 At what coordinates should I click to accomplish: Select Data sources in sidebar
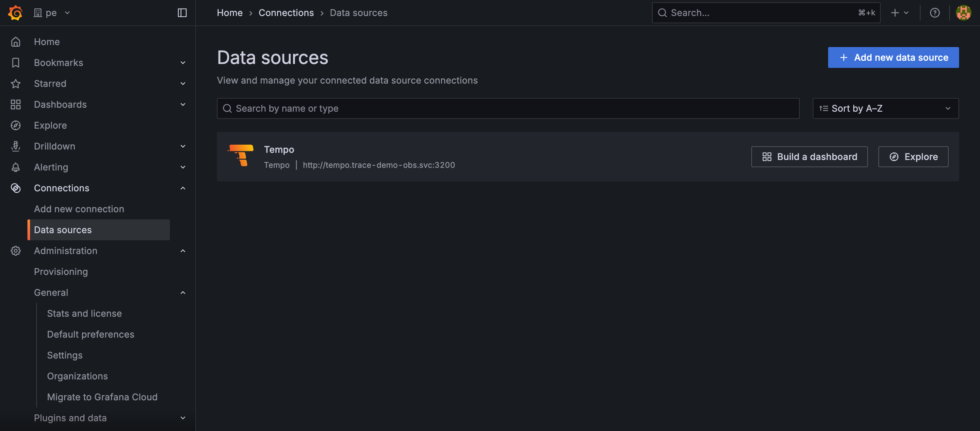click(99, 230)
